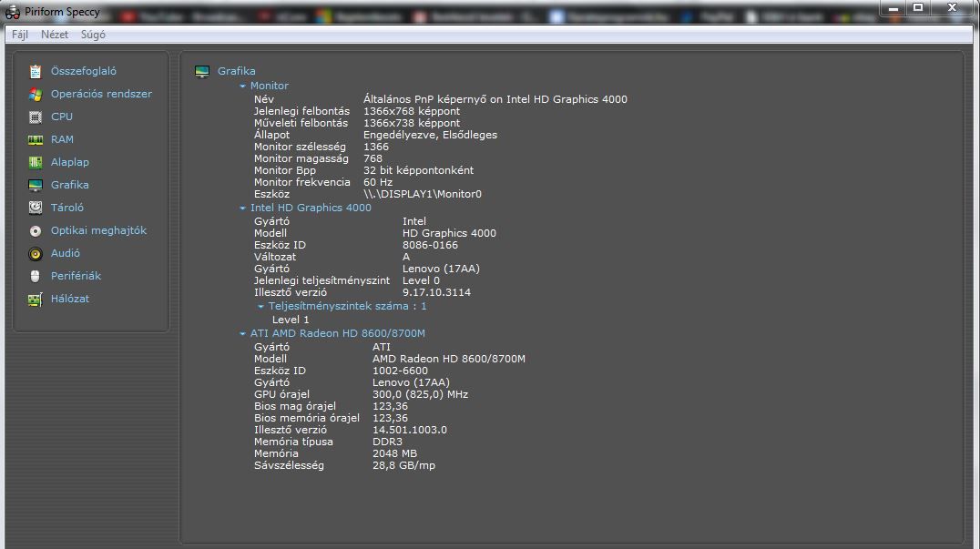Click the Alaplap motherboard icon
The height and width of the screenshot is (549, 980).
(x=36, y=162)
